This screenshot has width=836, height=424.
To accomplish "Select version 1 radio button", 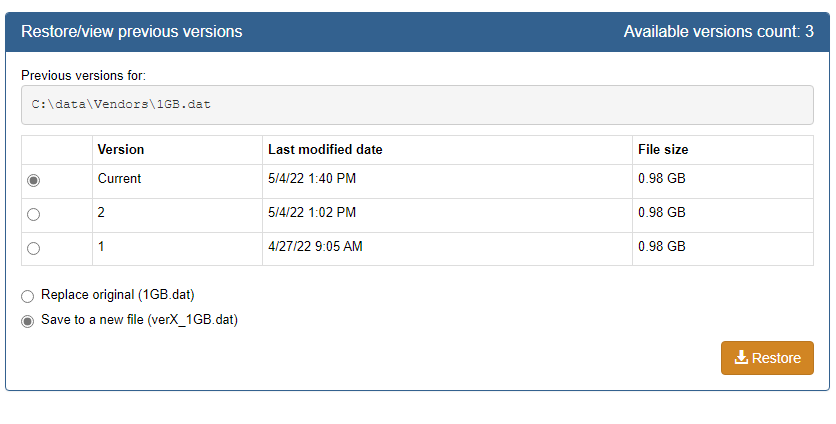I will tap(34, 248).
